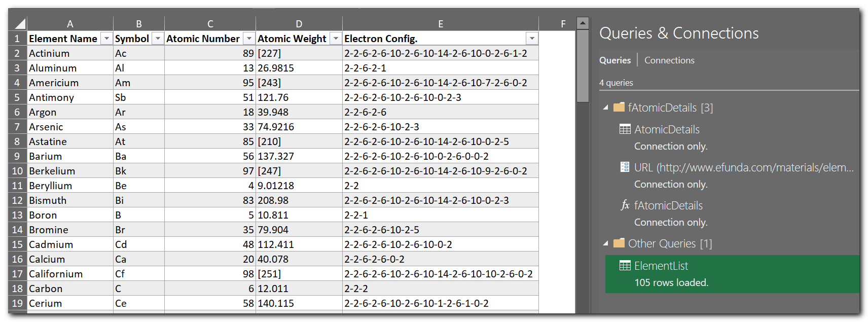Click the electron config cell 2-2-6-2-1
The image size is (868, 322).
(x=441, y=68)
